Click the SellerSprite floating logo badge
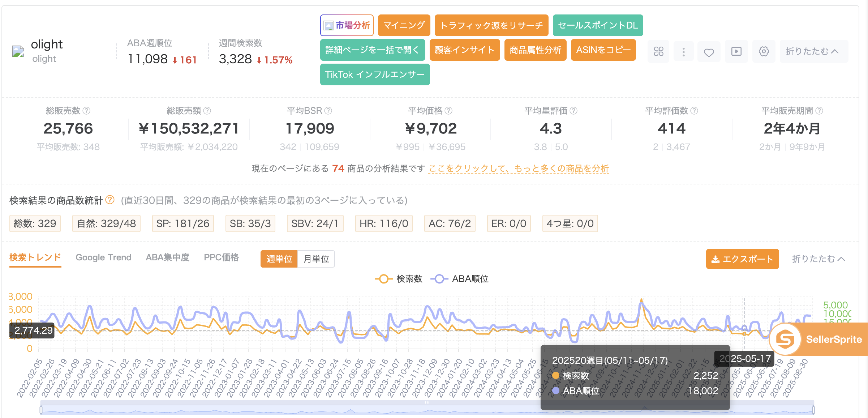868x418 pixels. (785, 339)
